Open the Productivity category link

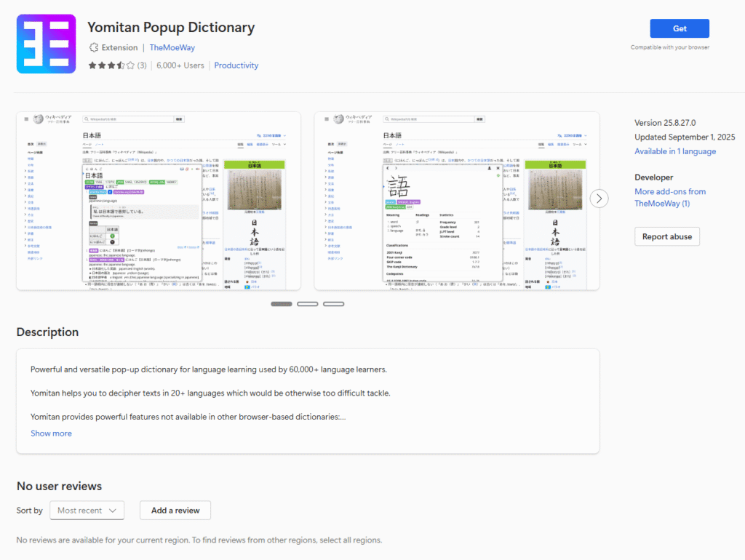click(x=236, y=65)
